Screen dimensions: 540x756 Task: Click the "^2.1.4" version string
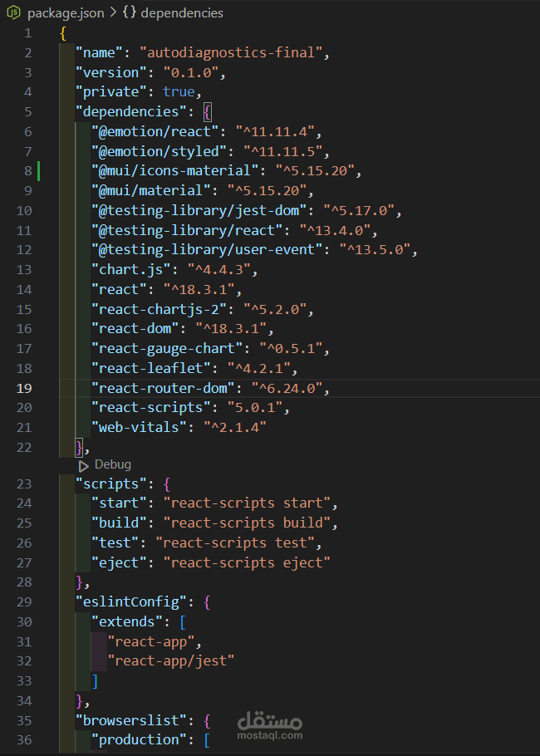tap(235, 428)
